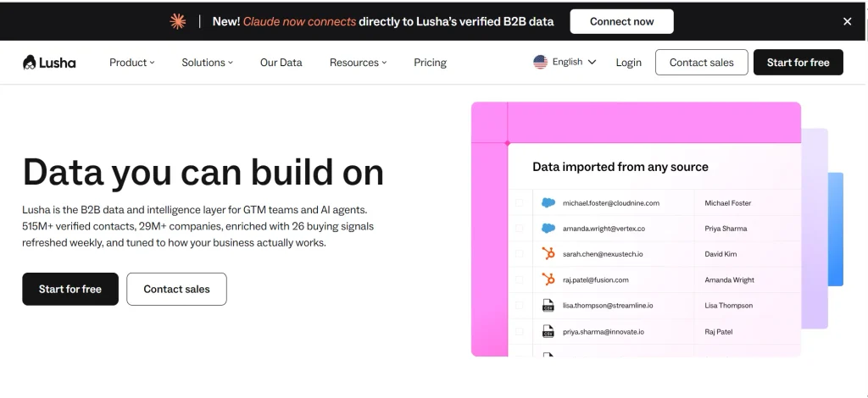Tick checkbox for raj.patel@fusion.com row
This screenshot has height=398, width=868.
520,279
